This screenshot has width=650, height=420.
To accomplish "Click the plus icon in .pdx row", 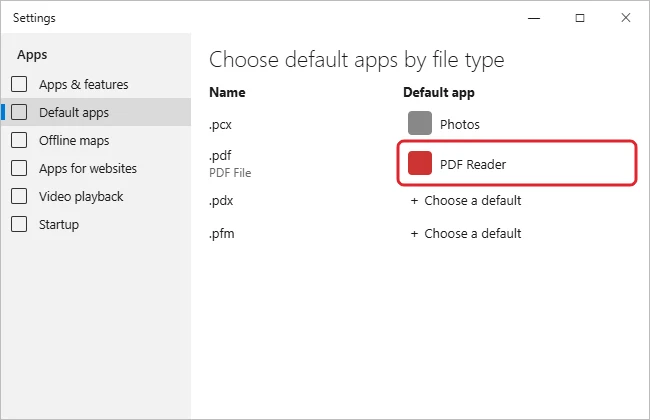I will [x=414, y=201].
